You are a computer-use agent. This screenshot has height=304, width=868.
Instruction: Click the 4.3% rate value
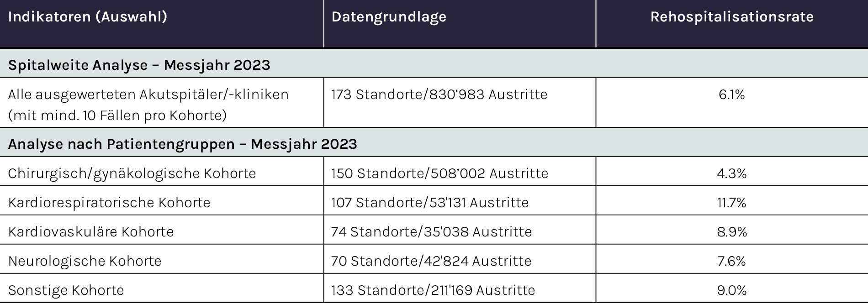(x=731, y=173)
